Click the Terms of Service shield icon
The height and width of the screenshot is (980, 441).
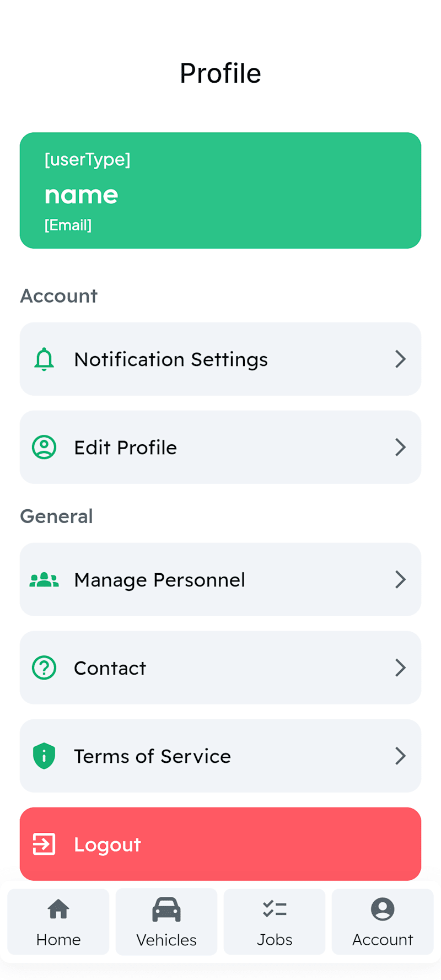point(44,756)
